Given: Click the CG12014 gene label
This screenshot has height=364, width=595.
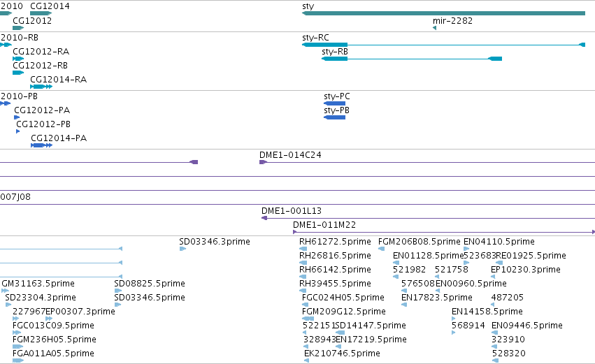Looking at the screenshot, I should point(50,6).
